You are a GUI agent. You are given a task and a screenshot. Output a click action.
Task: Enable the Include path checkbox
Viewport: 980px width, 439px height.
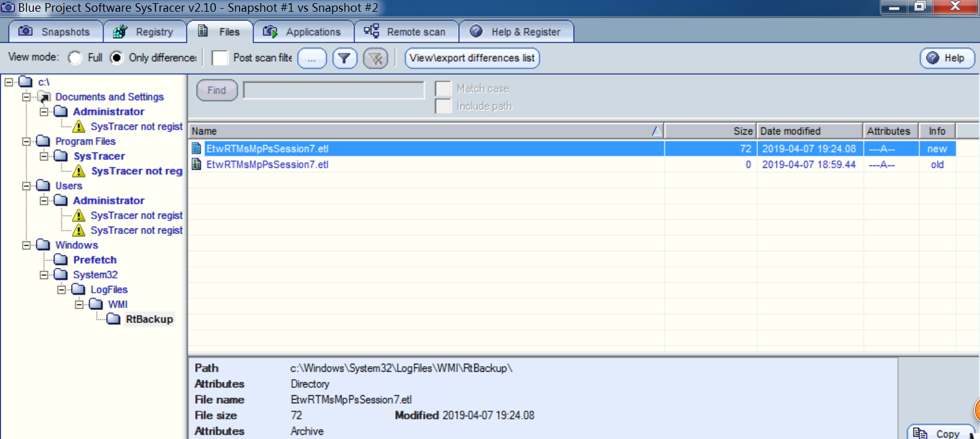coord(443,106)
